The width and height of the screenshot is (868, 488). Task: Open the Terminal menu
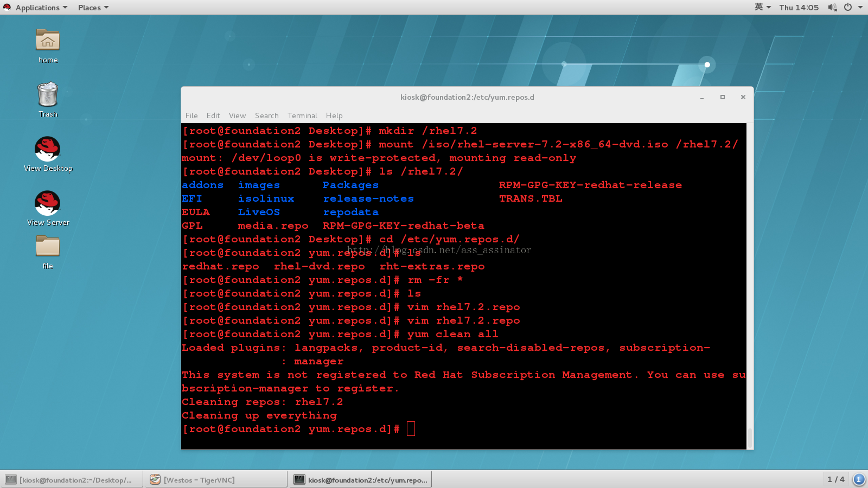pos(302,115)
